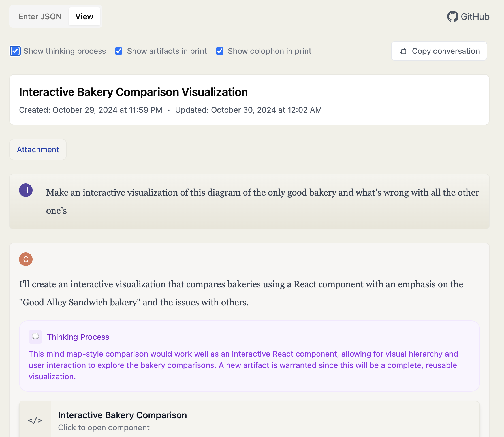This screenshot has width=504, height=437.
Task: Click the code brackets artifact icon
Action: click(35, 420)
